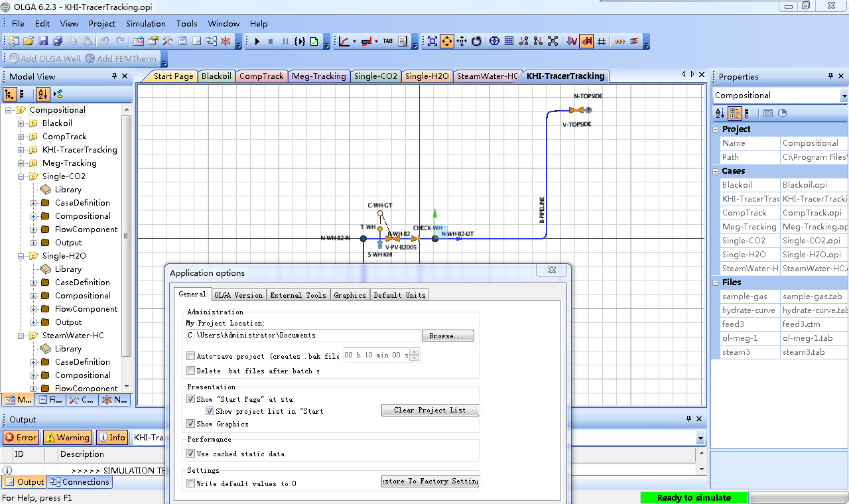Click the categorized view icon in Properties panel

tap(735, 113)
